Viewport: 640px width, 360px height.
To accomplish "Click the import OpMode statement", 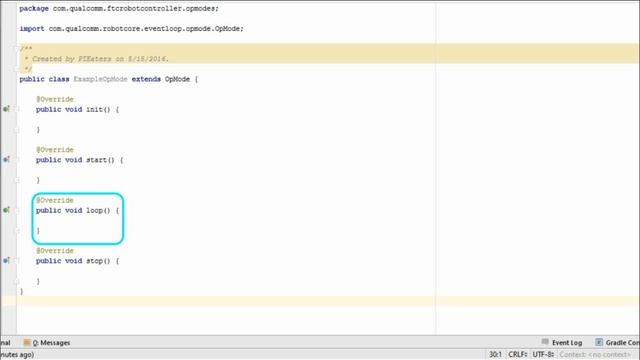I will 131,29.
